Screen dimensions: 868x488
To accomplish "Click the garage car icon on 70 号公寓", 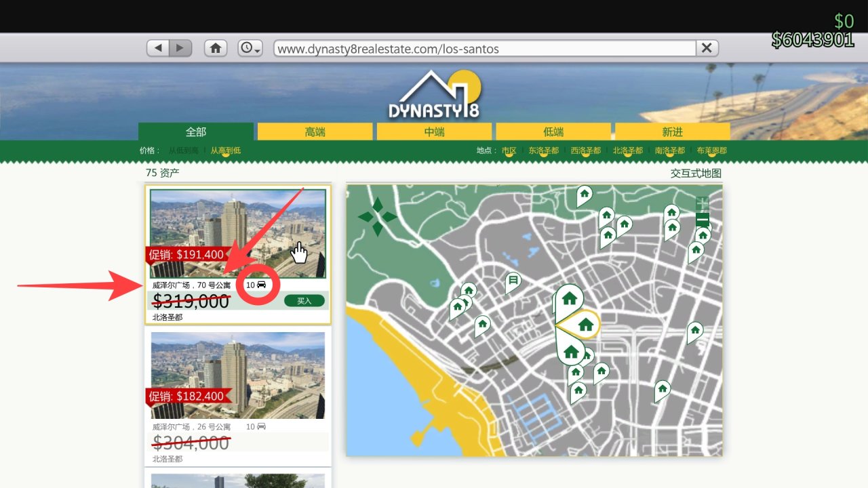I will 261,285.
